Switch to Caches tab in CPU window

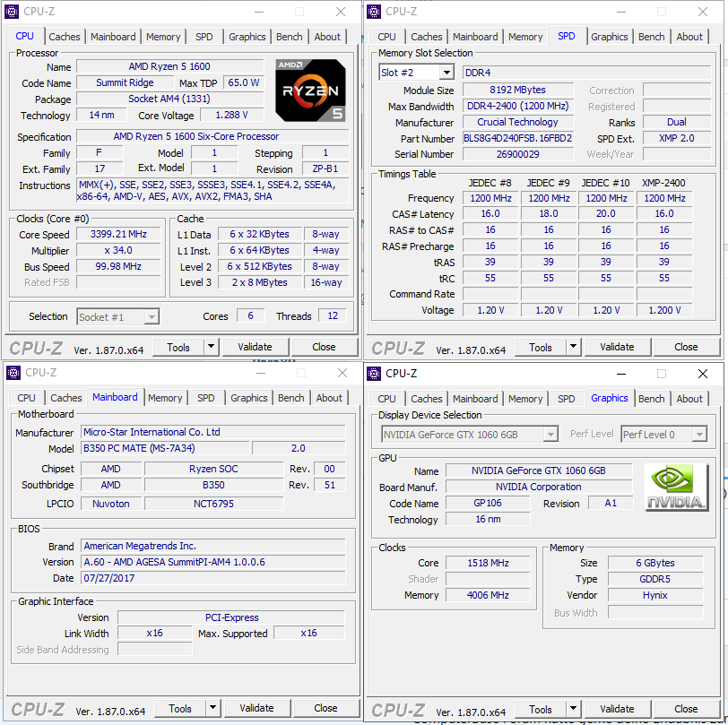point(64,37)
